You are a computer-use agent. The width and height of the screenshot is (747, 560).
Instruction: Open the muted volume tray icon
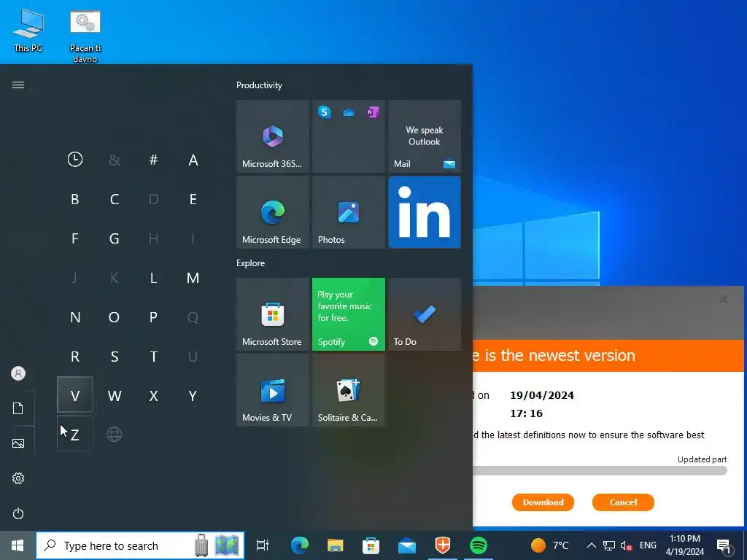tap(626, 545)
